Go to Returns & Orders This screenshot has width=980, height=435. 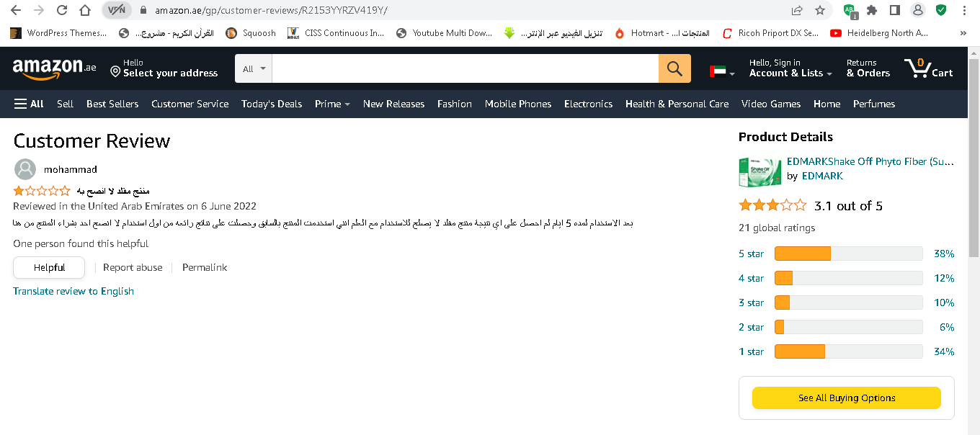(868, 68)
